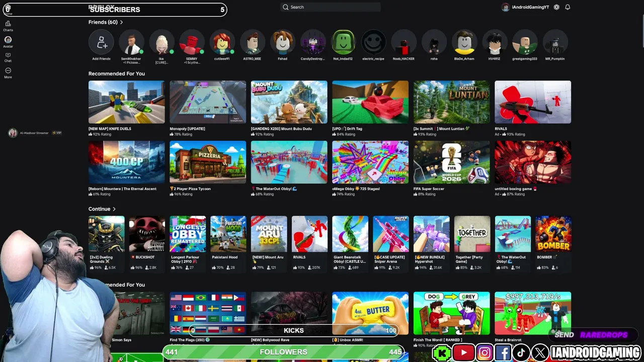Open friend BlaDe_Arham's avatar
Viewport: 644px width, 362px height.
pyautogui.click(x=464, y=42)
